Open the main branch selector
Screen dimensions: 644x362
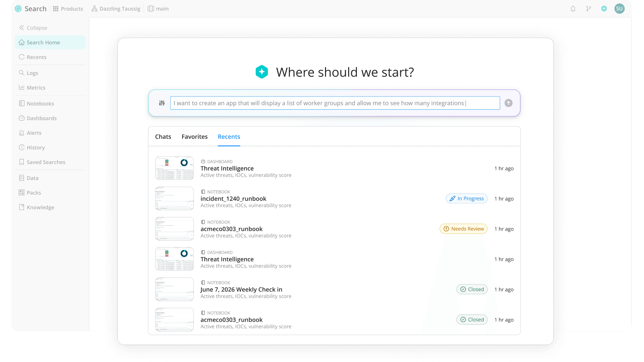coord(158,9)
